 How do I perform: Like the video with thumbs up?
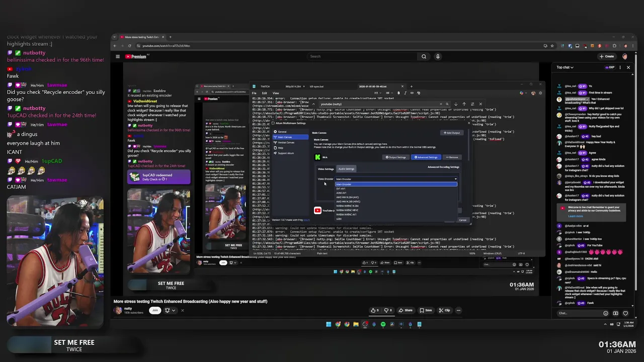[x=376, y=310]
